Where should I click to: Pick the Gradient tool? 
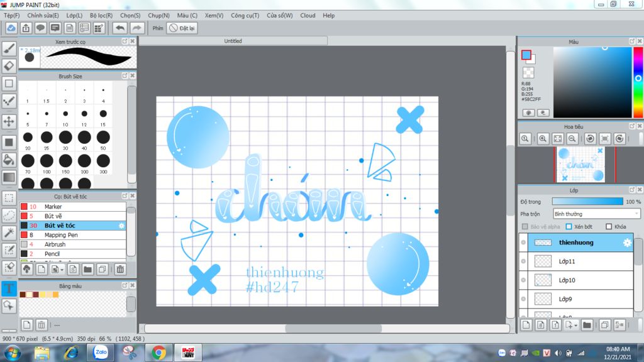click(9, 177)
